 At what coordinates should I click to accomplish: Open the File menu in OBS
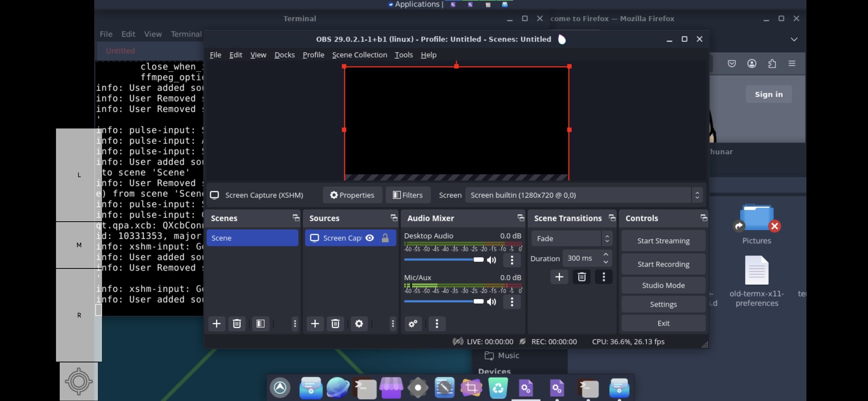click(216, 55)
